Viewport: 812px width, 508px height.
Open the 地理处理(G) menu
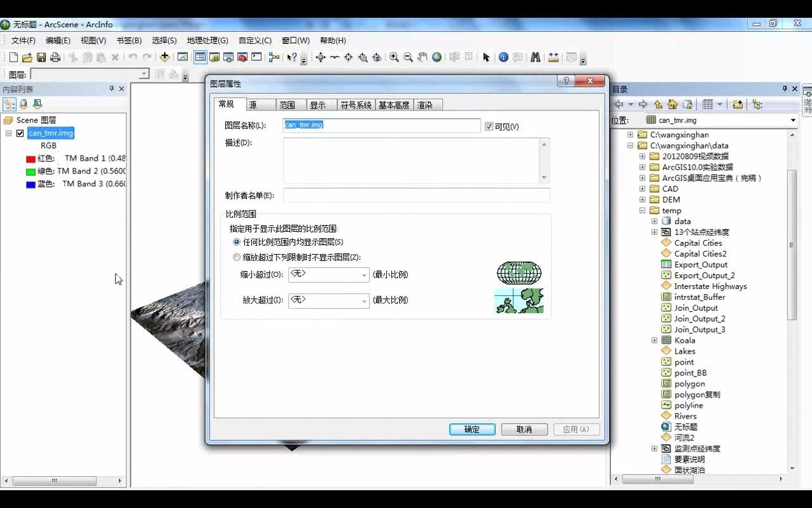coord(208,40)
